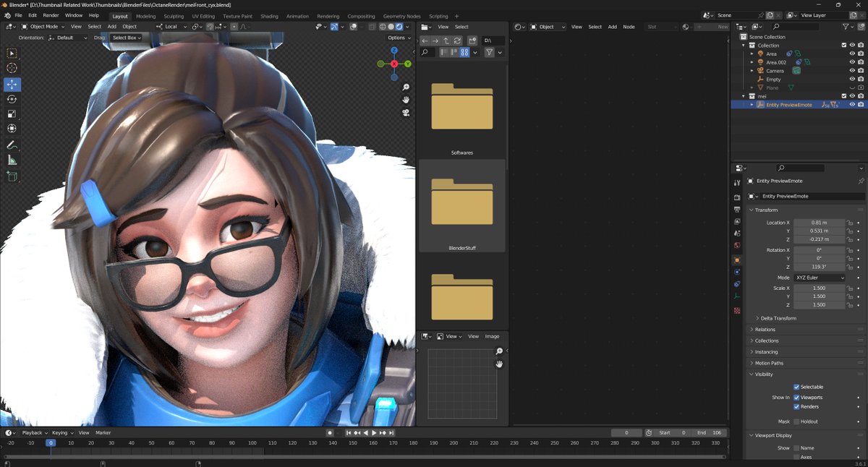Viewport: 868px width, 467px height.
Task: Uncheck Show In Renders checkbox
Action: [796, 406]
